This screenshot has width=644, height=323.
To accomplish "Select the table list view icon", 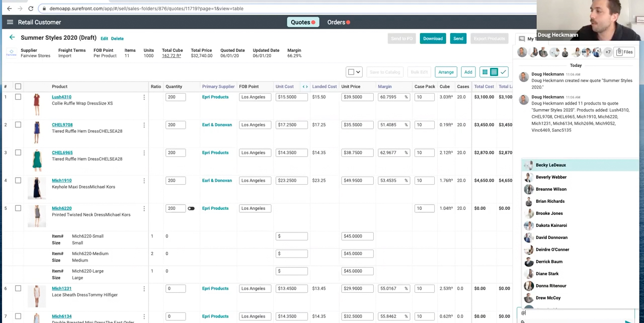I will 494,72.
